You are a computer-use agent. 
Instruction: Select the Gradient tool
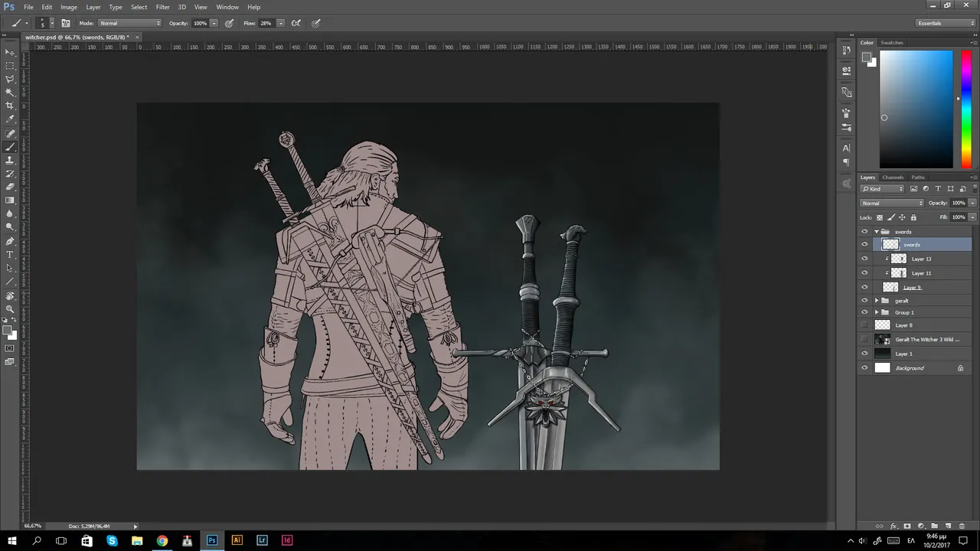click(x=10, y=200)
